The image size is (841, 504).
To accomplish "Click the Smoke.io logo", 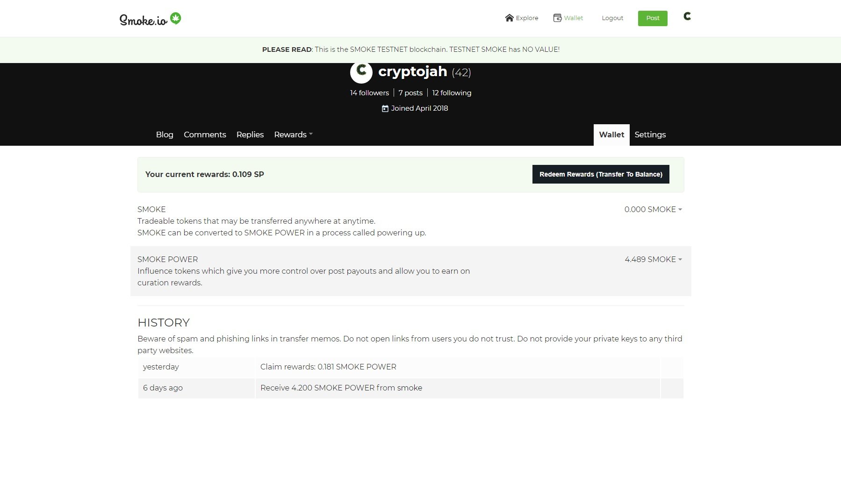I will 150,19.
